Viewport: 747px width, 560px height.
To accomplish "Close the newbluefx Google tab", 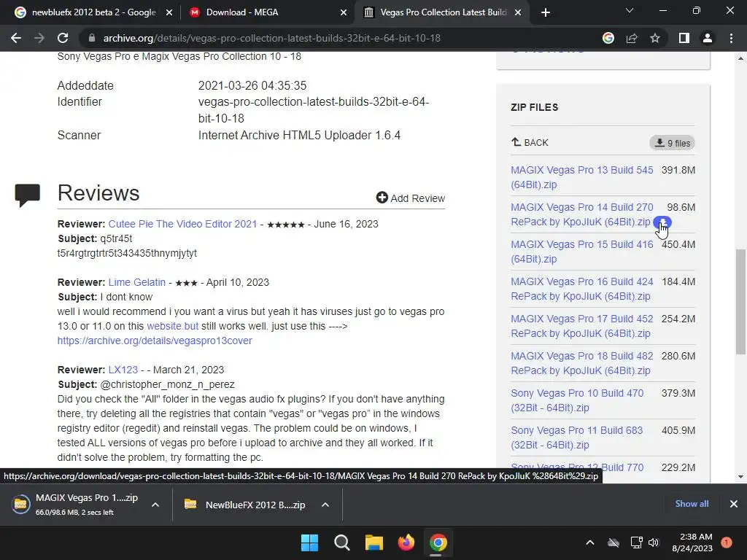I will point(169,13).
